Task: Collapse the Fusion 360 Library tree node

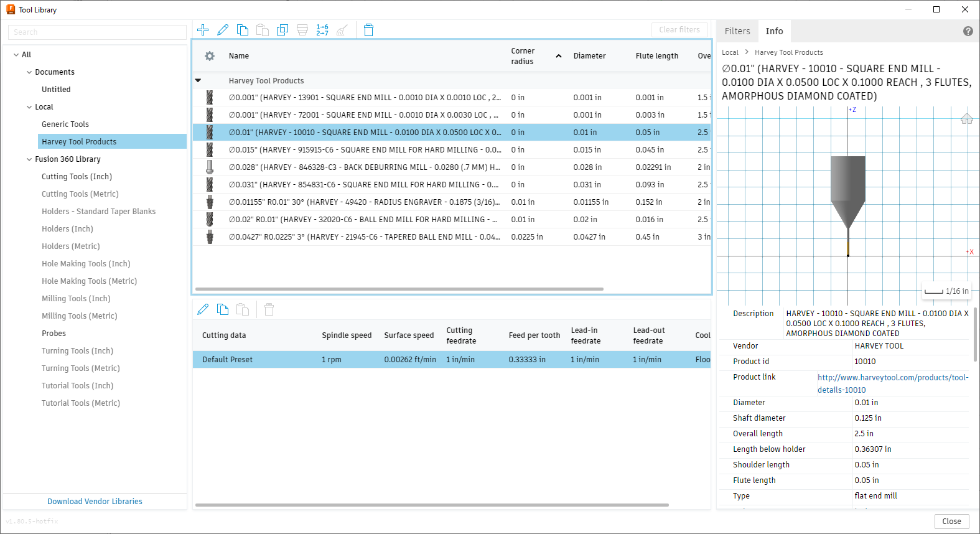Action: [29, 159]
